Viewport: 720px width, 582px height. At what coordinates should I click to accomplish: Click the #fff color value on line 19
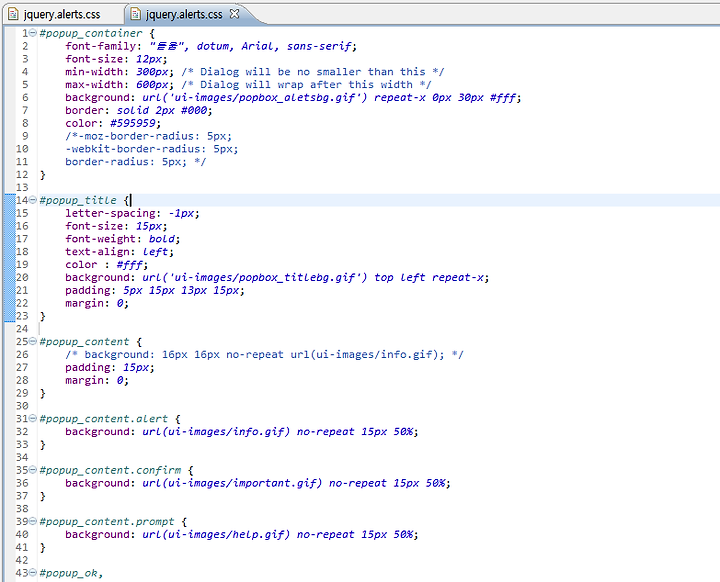point(129,265)
